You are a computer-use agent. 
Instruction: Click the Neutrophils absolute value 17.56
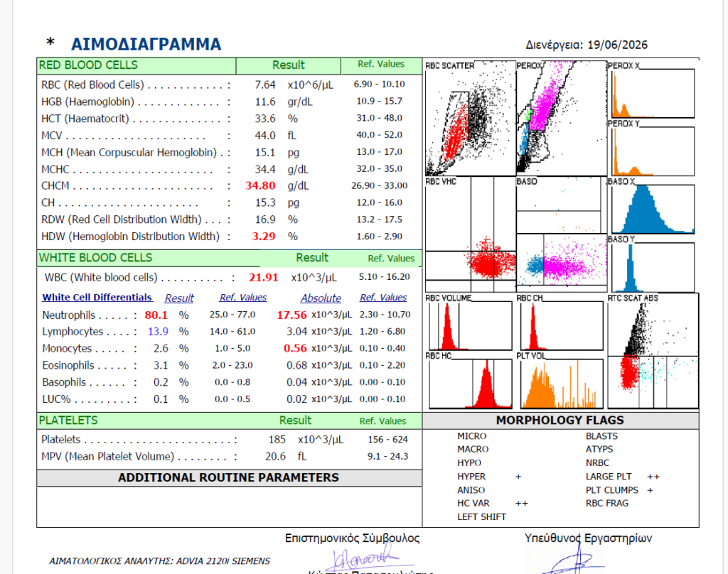[291, 315]
